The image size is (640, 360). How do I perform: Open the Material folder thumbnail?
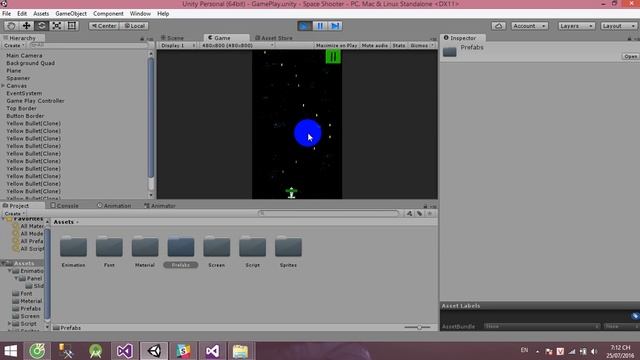tap(145, 251)
